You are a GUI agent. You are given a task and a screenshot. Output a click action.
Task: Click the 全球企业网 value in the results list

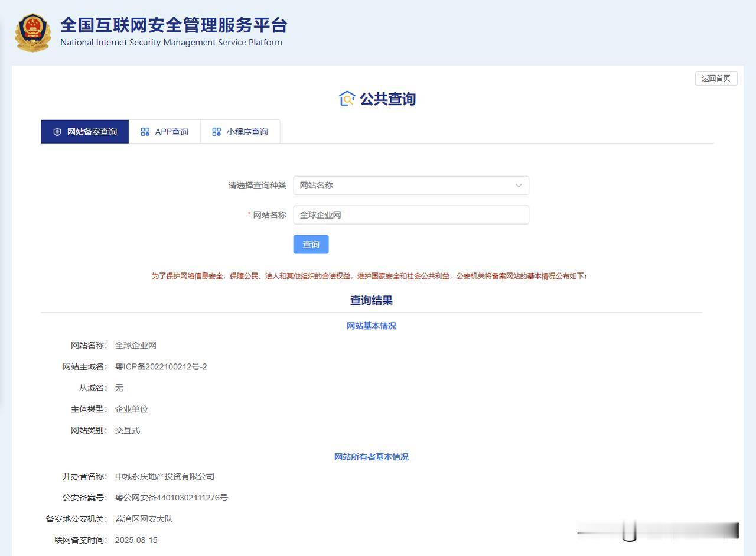(x=136, y=346)
